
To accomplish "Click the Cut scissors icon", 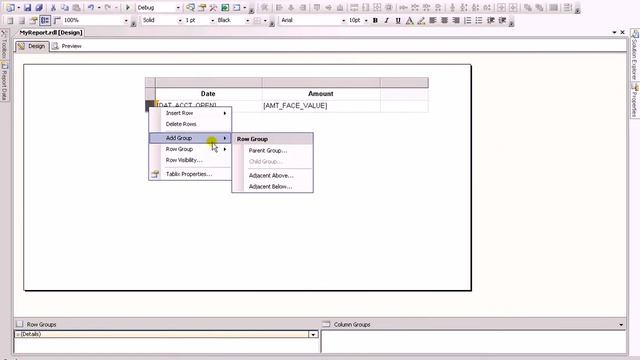I will click(x=53, y=7).
